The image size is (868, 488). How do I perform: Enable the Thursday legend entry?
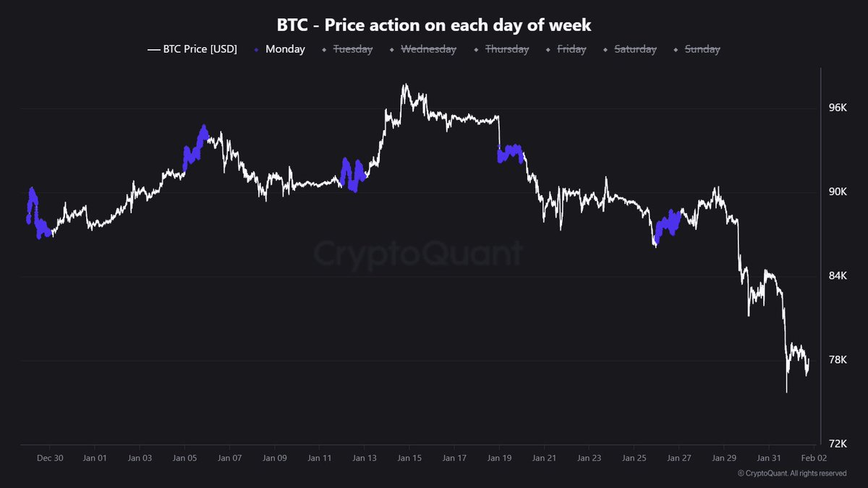click(506, 49)
